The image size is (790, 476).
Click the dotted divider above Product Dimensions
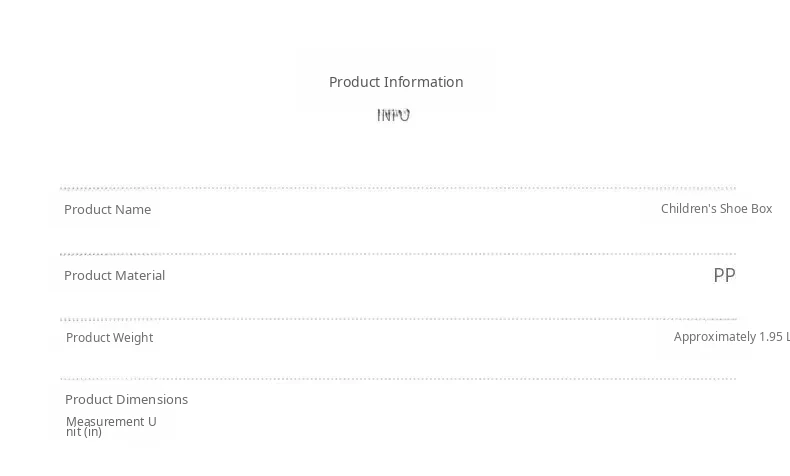click(x=398, y=379)
